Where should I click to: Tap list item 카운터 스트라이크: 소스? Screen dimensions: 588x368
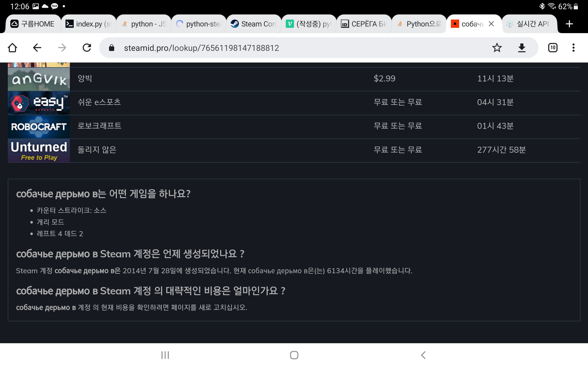72,210
